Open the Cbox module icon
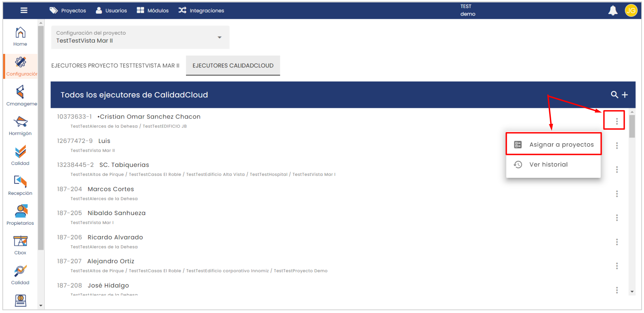This screenshot has width=644, height=313. click(20, 245)
